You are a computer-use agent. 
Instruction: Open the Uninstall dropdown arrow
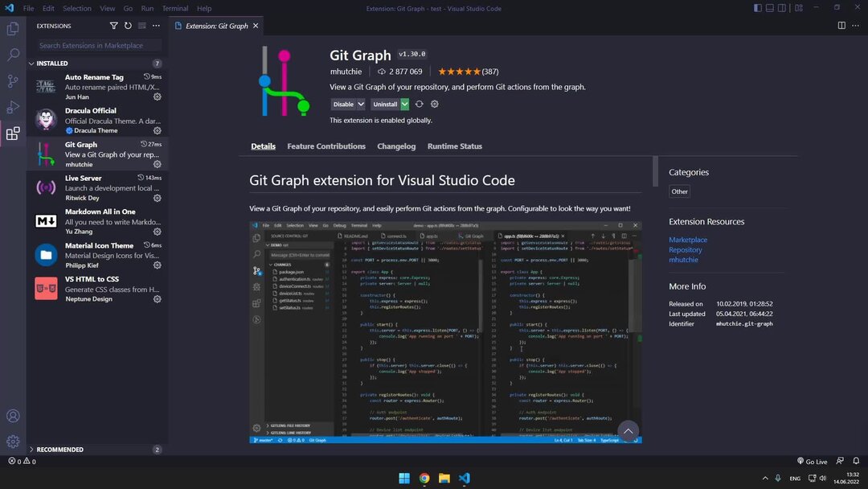click(x=404, y=104)
